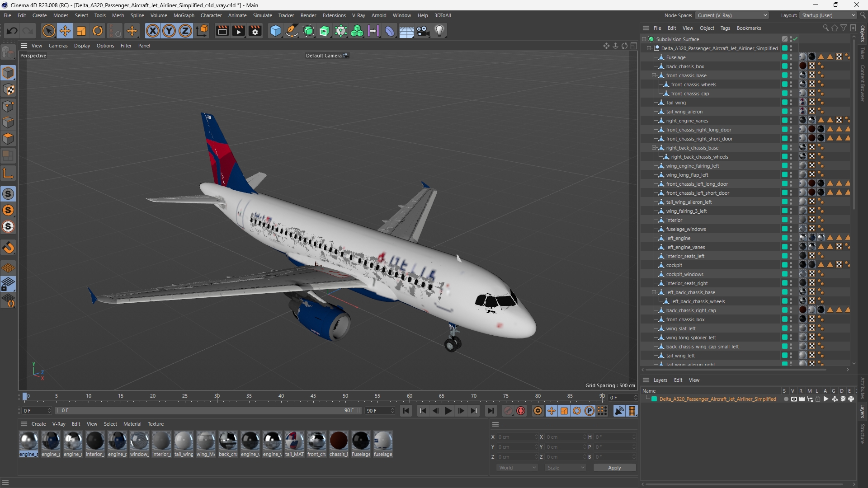This screenshot has width=868, height=488.
Task: Click the Locked Workplane icon
Action: 8,284
